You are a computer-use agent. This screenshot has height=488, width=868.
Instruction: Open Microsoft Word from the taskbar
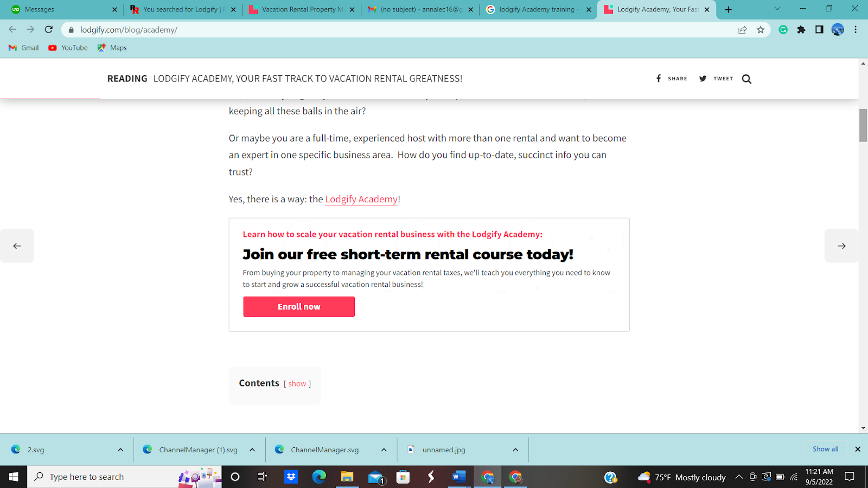click(459, 477)
